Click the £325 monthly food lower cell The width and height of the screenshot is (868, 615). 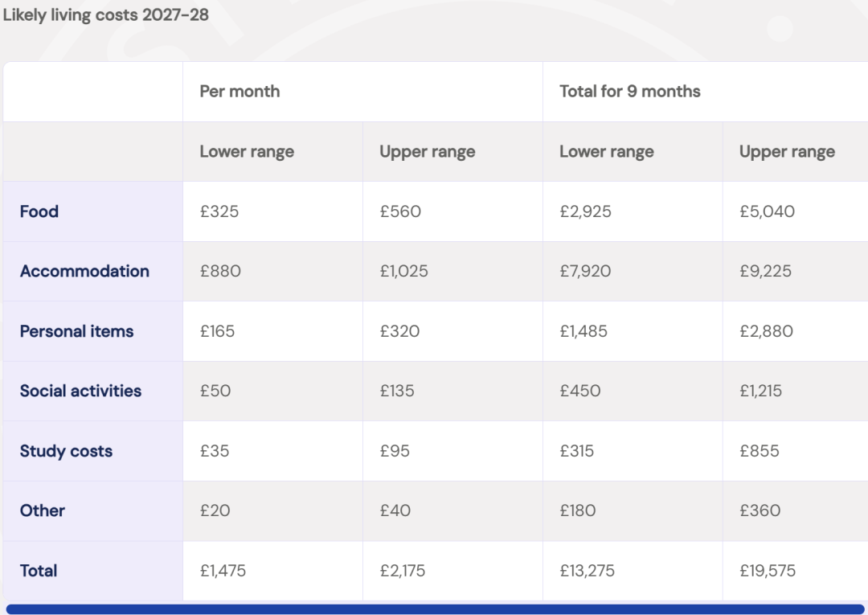click(273, 211)
